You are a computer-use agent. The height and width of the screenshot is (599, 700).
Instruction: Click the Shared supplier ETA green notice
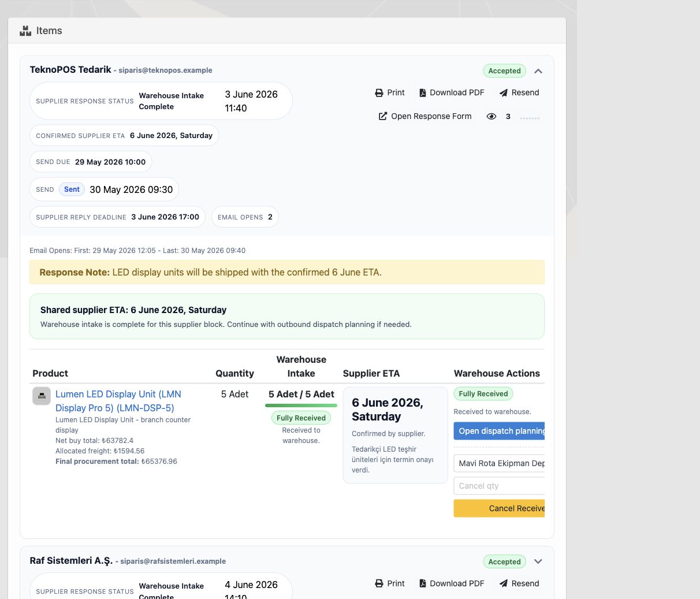click(x=287, y=317)
